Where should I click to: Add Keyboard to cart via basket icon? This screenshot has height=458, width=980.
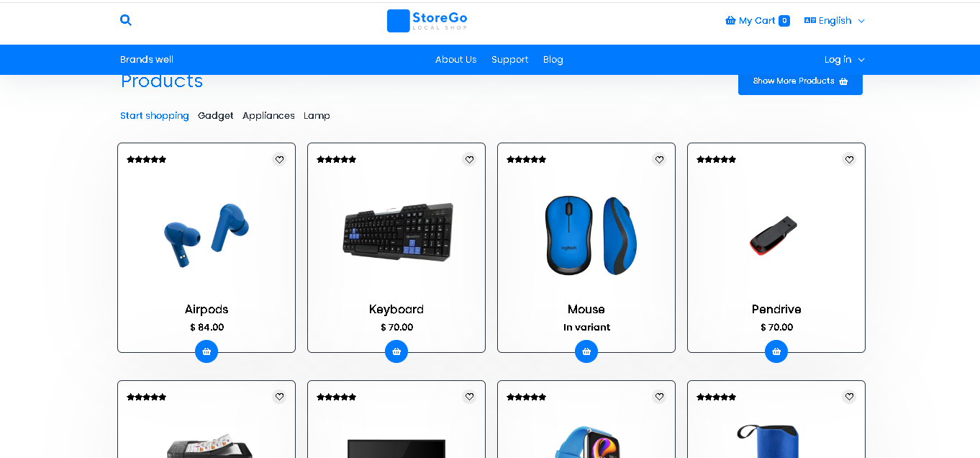click(x=396, y=351)
